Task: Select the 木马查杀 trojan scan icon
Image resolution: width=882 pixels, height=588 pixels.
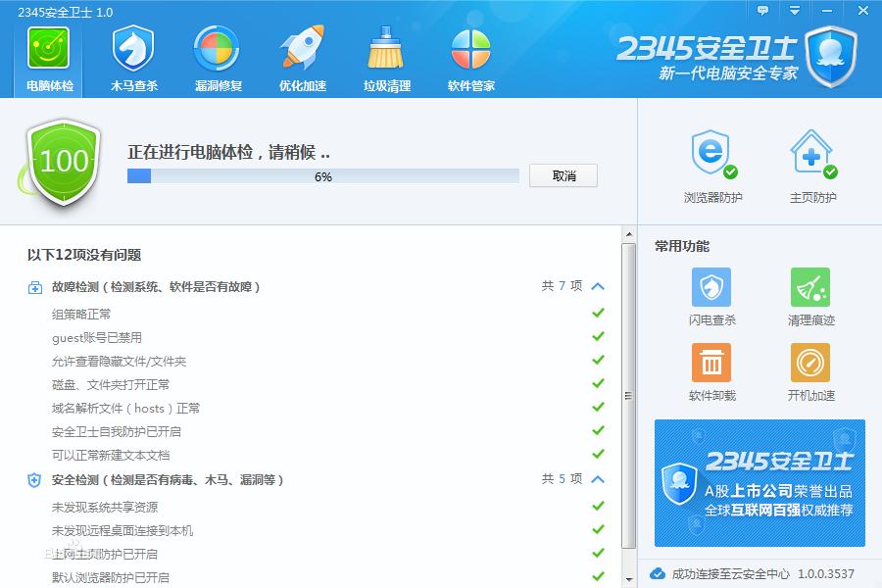Action: tap(132, 56)
